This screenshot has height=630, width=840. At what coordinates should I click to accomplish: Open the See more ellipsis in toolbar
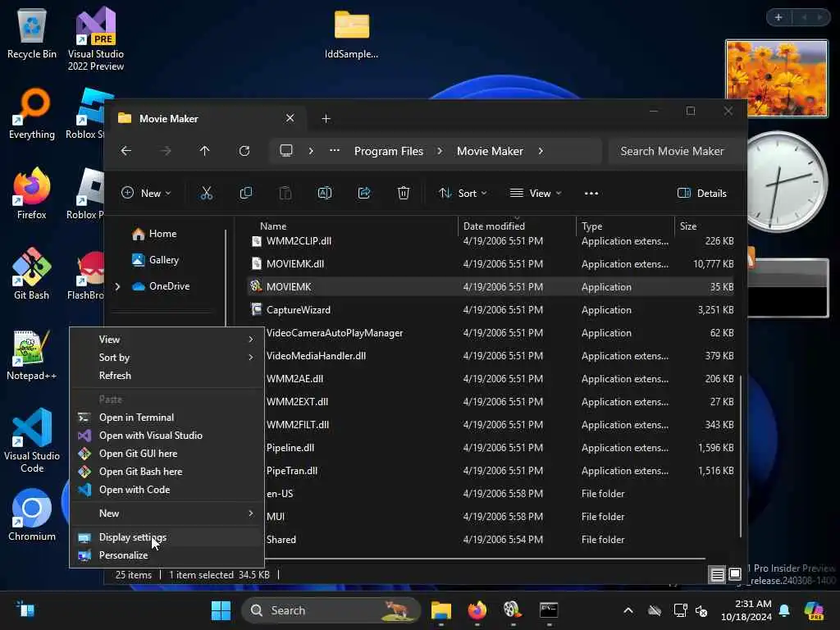(591, 194)
